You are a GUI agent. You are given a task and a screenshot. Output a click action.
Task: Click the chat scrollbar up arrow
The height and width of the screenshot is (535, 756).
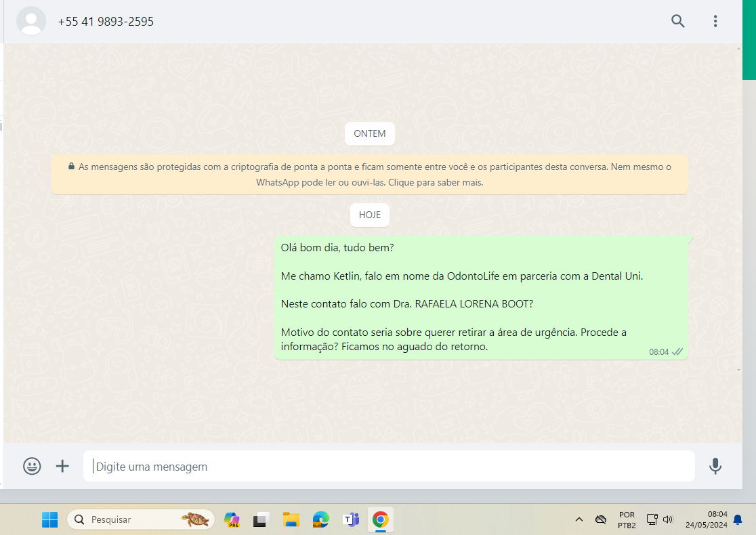[738, 49]
